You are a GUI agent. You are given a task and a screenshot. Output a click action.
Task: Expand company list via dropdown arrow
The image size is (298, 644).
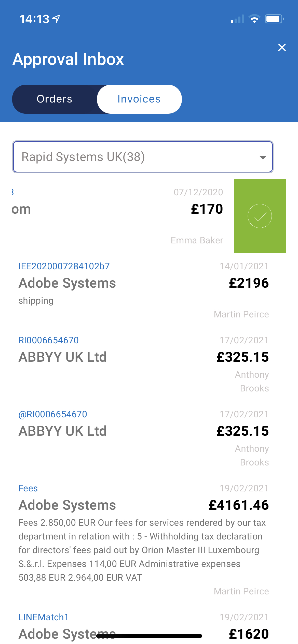coord(263,157)
